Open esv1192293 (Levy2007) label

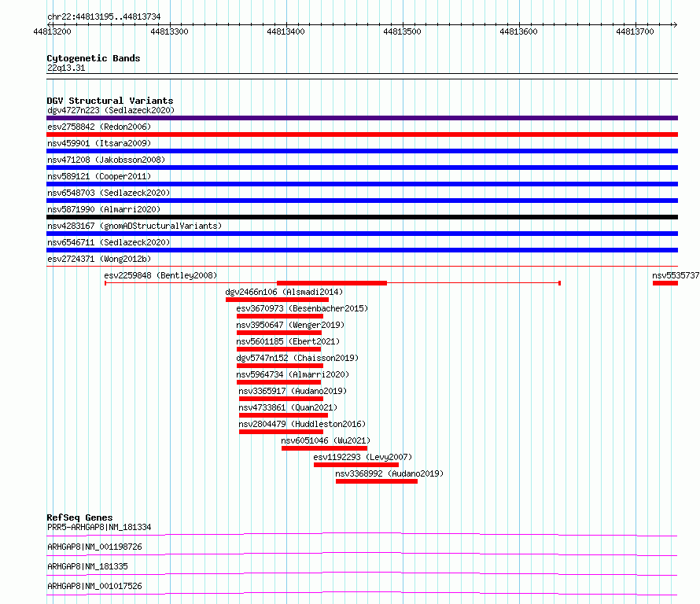click(363, 457)
